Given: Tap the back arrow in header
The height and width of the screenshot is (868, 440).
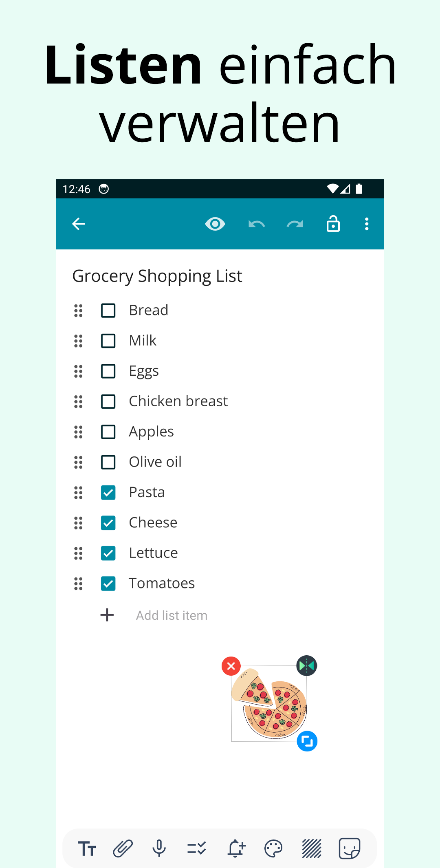Looking at the screenshot, I should [x=78, y=224].
